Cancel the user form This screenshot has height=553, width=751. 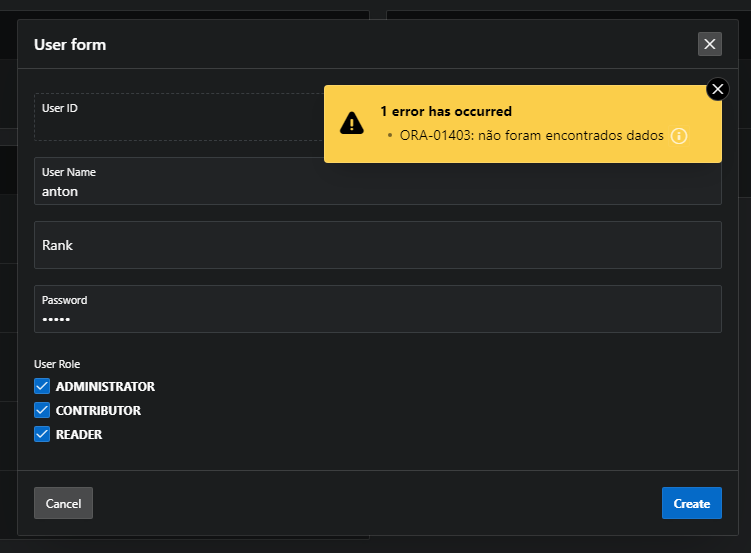(63, 503)
